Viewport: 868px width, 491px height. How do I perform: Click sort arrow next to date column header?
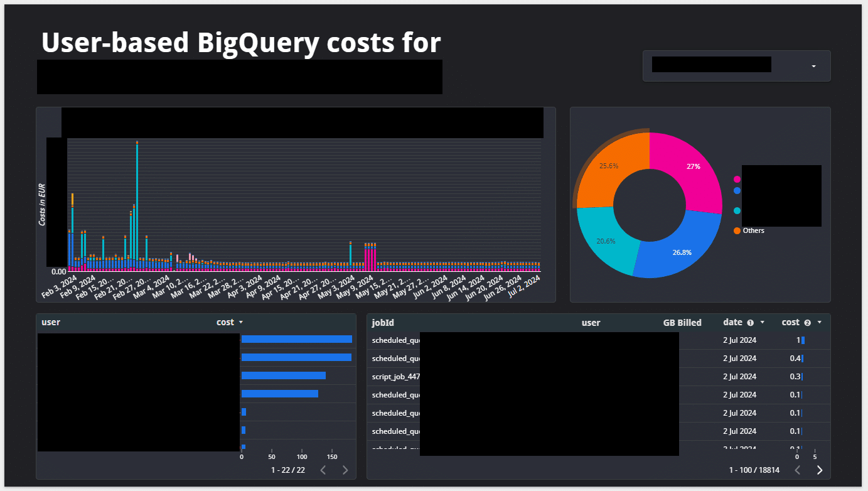click(763, 323)
